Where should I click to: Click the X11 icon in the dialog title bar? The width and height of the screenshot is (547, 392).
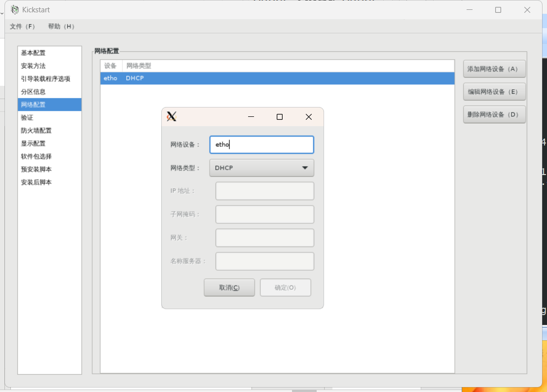point(171,116)
